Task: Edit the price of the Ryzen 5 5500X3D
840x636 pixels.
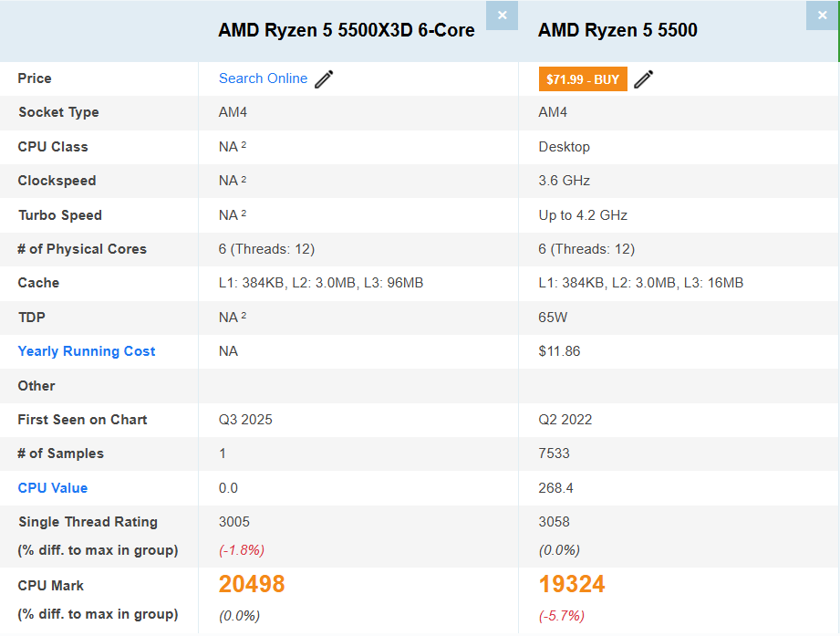Action: (324, 79)
